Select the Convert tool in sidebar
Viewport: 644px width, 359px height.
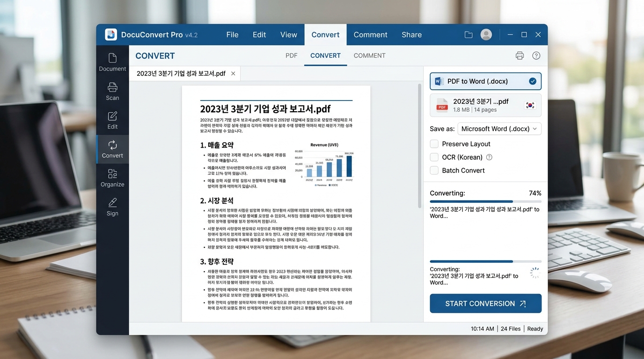112,150
